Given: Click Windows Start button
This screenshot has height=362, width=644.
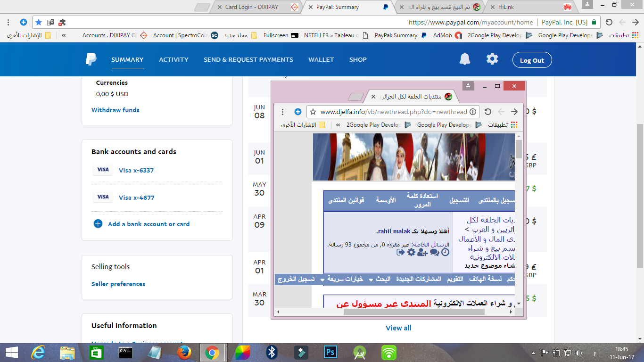Looking at the screenshot, I should [11, 353].
